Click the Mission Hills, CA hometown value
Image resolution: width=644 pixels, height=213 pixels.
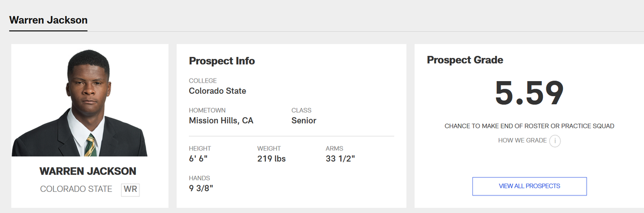click(x=221, y=121)
